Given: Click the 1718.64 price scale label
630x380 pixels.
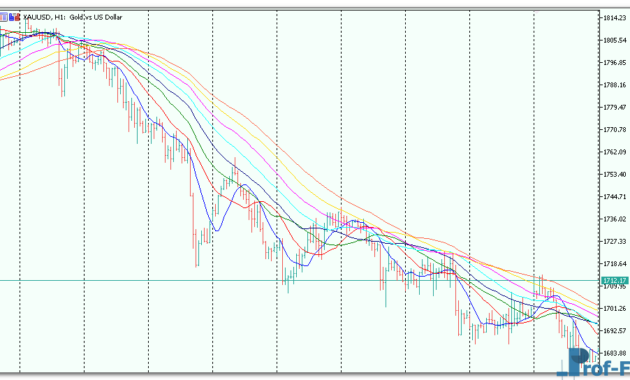Looking at the screenshot, I should [615, 264].
